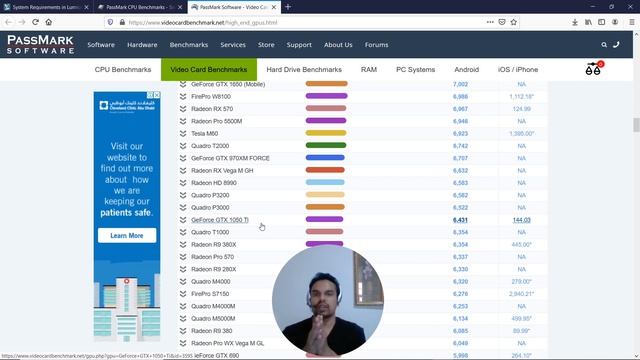Open the Downloads arrow icon
This screenshot has height=360, width=640.
coord(575,22)
